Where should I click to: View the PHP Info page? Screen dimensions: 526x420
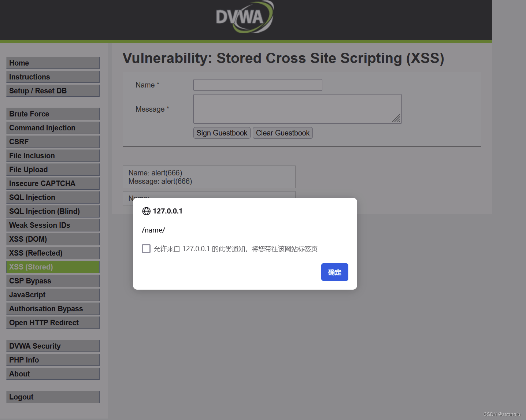[x=53, y=360]
